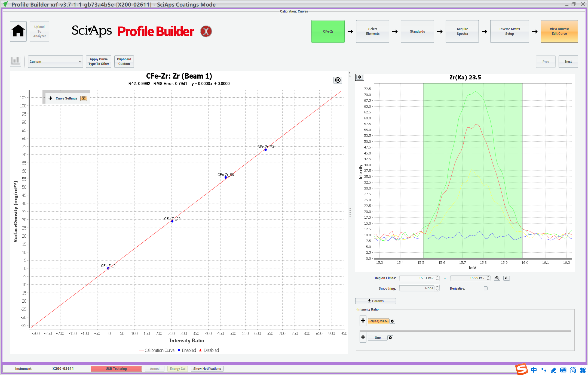The image size is (588, 375).
Task: Open gear settings for One term
Action: [390, 338]
